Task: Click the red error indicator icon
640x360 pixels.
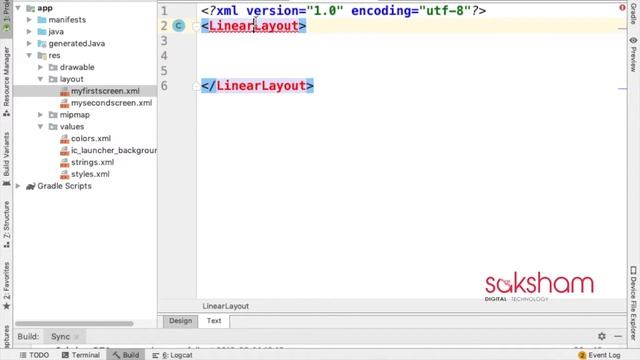Action: [x=622, y=8]
